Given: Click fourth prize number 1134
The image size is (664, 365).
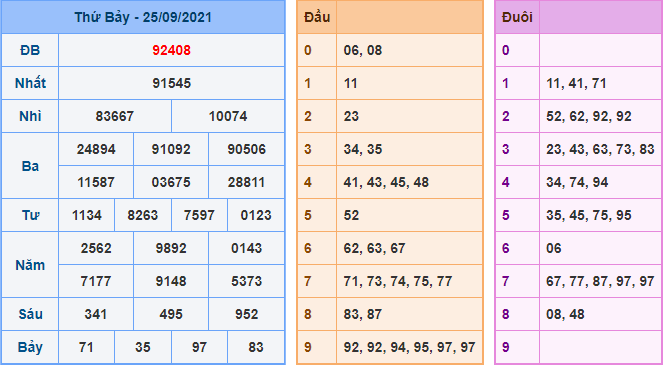Looking at the screenshot, I should [86, 216].
